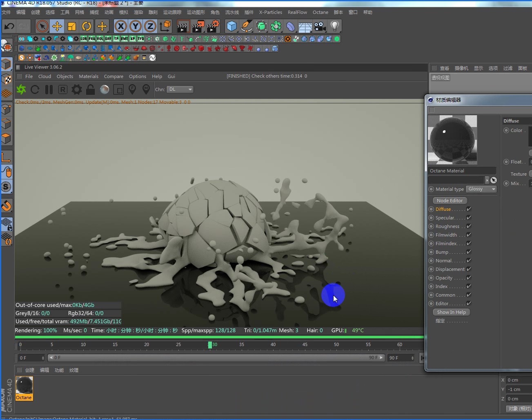
Task: Open Material type Glossy dropdown
Action: (x=481, y=189)
